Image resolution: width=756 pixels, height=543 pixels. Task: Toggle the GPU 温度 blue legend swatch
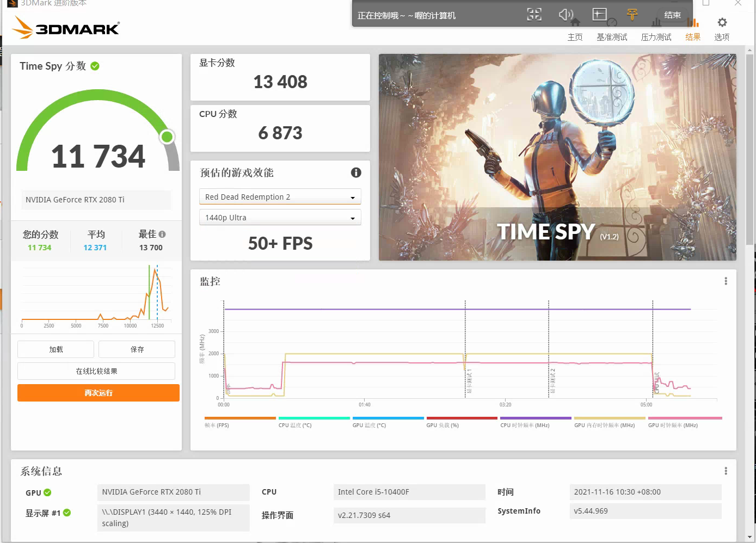(388, 423)
